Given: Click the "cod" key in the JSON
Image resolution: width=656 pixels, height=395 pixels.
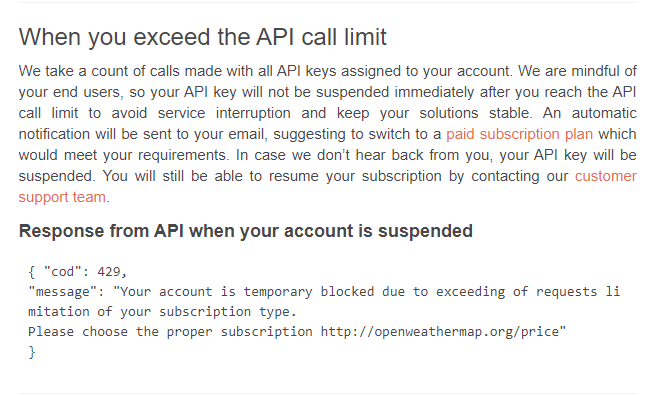Looking at the screenshot, I should (x=62, y=272).
